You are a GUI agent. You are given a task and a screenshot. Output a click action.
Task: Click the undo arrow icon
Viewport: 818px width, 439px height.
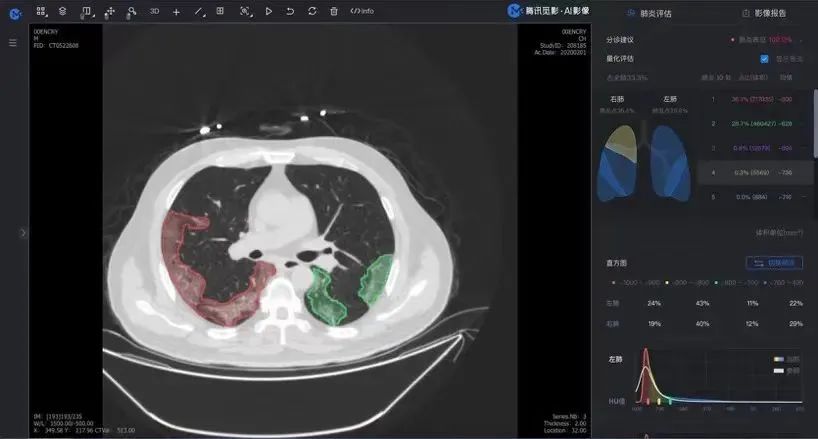(x=290, y=11)
